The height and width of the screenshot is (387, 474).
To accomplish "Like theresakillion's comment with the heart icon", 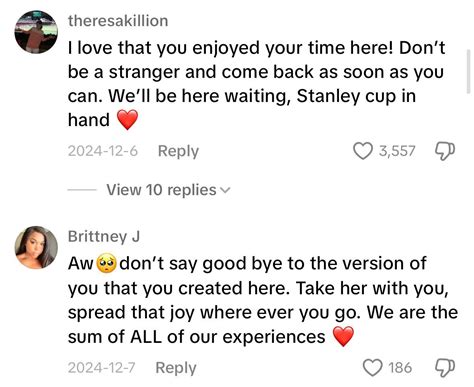I will (x=363, y=151).
